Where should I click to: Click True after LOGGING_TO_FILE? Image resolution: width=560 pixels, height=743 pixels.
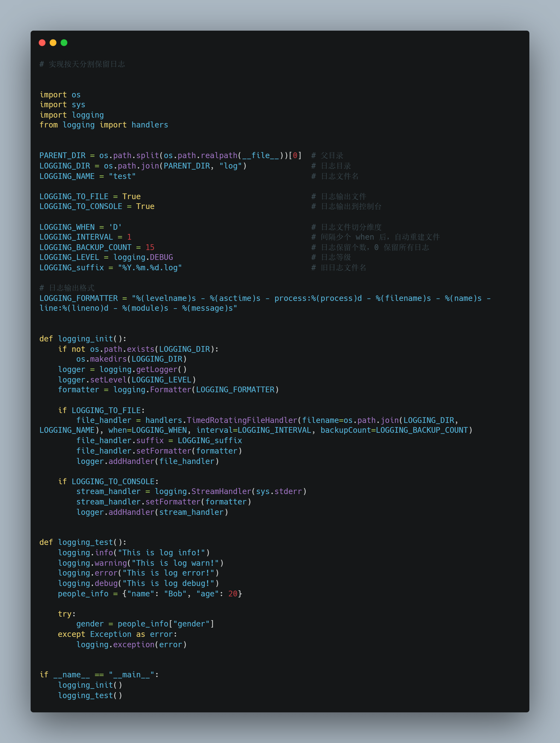[131, 196]
